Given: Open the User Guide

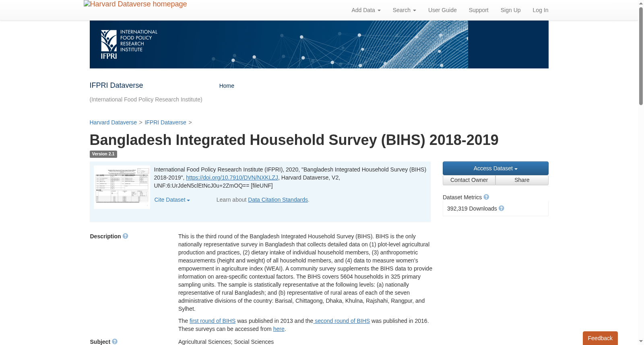Looking at the screenshot, I should click(442, 10).
